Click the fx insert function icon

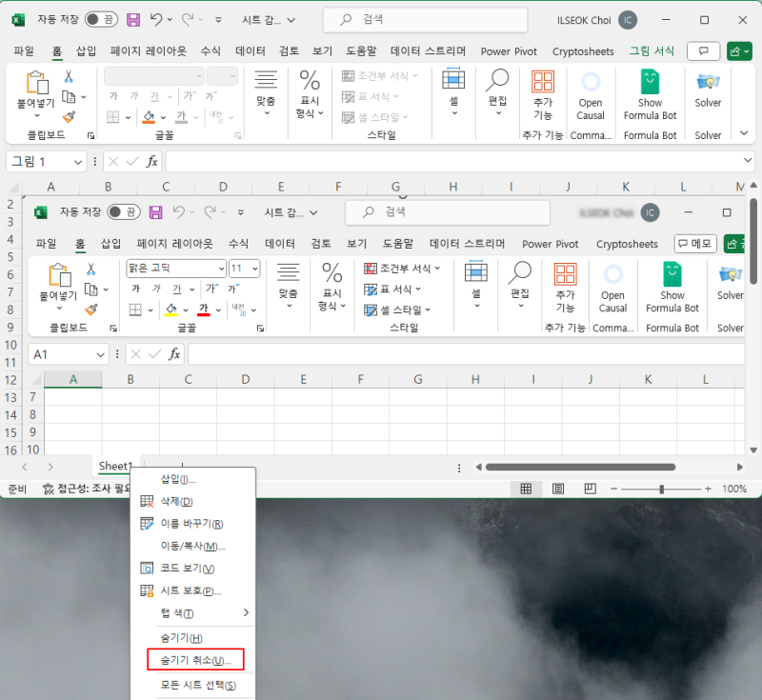[x=152, y=161]
